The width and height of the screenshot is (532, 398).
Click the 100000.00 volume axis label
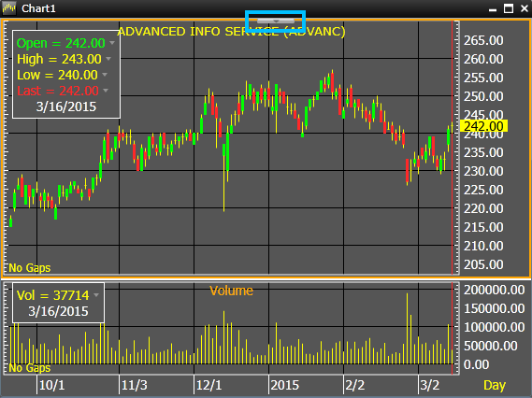coord(494,327)
